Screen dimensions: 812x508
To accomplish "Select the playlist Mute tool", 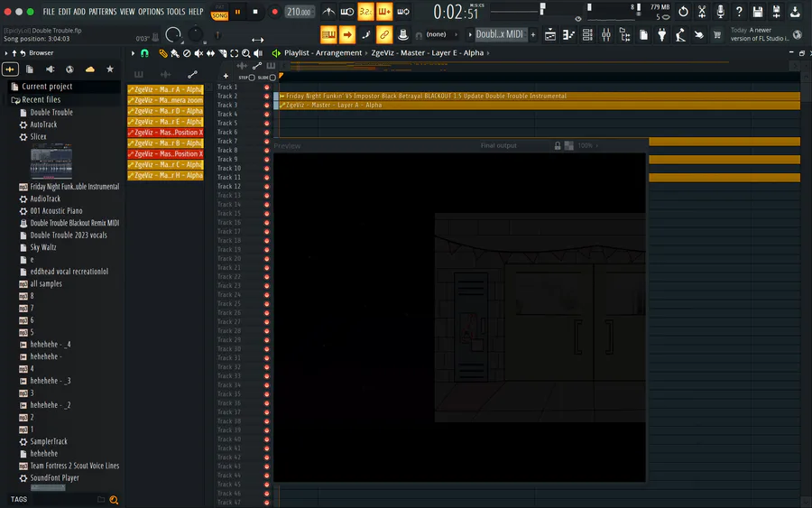I will click(198, 53).
